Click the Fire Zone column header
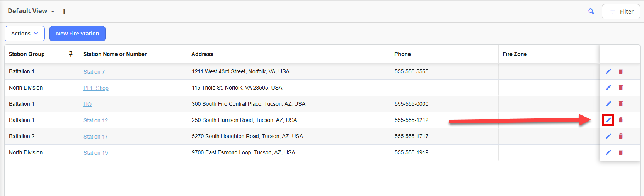The width and height of the screenshot is (644, 196). [515, 54]
